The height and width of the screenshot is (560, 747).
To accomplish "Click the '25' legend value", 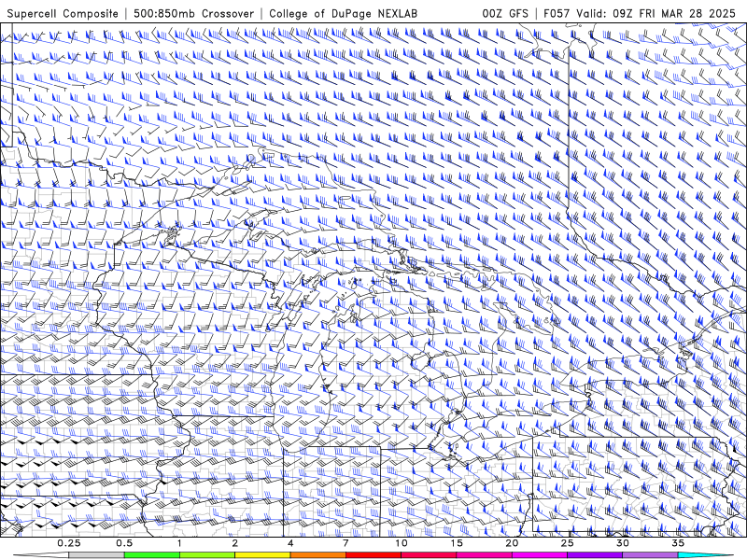I will pos(567,543).
